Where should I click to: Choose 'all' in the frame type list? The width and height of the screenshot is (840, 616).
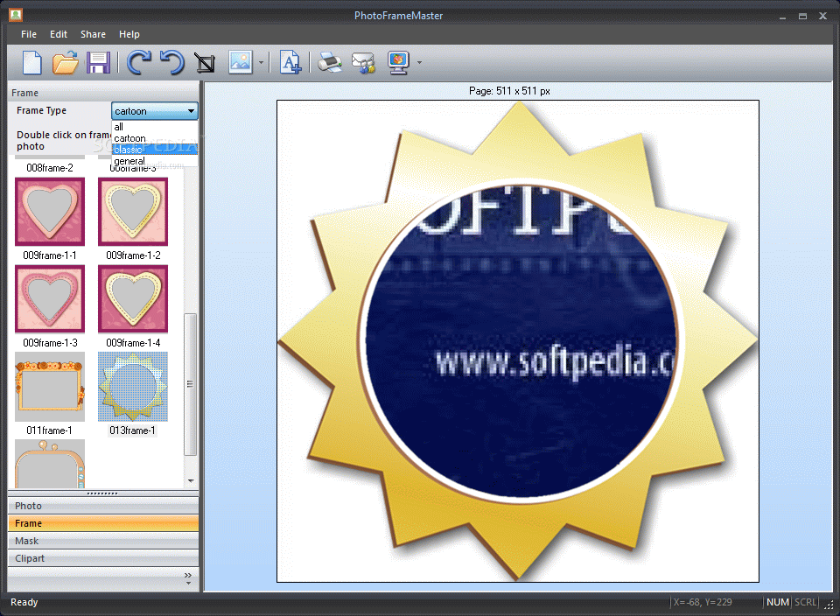pos(155,127)
